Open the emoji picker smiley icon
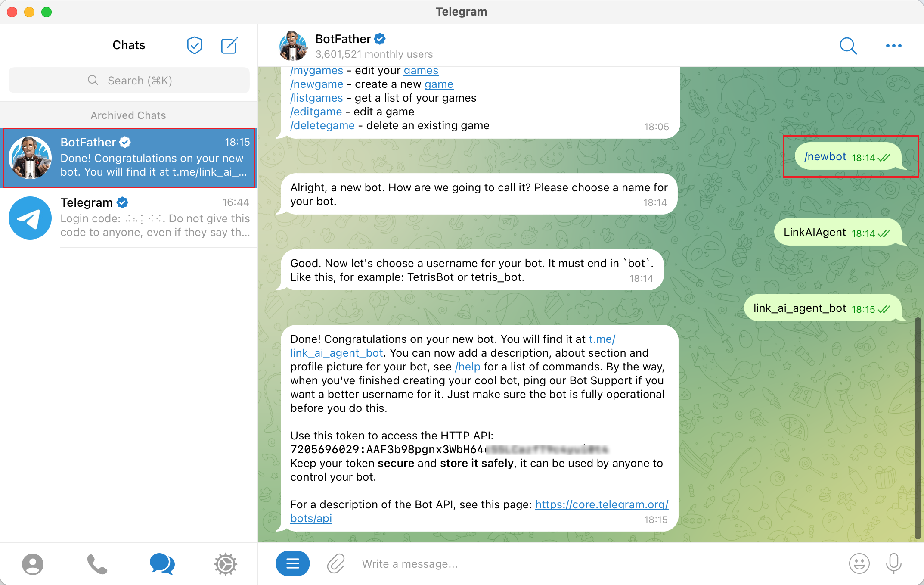The image size is (924, 585). pos(859,563)
